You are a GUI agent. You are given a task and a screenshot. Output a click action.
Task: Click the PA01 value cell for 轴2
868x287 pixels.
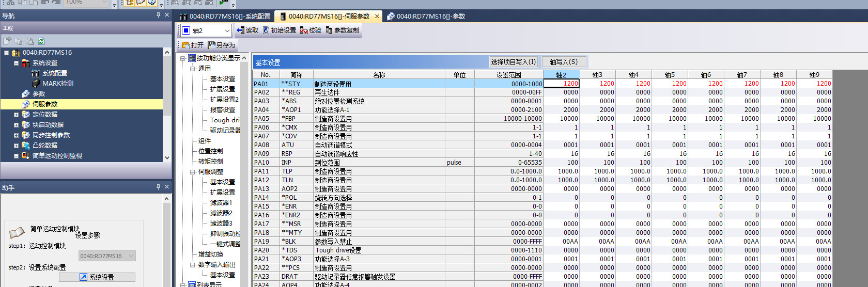pos(562,84)
